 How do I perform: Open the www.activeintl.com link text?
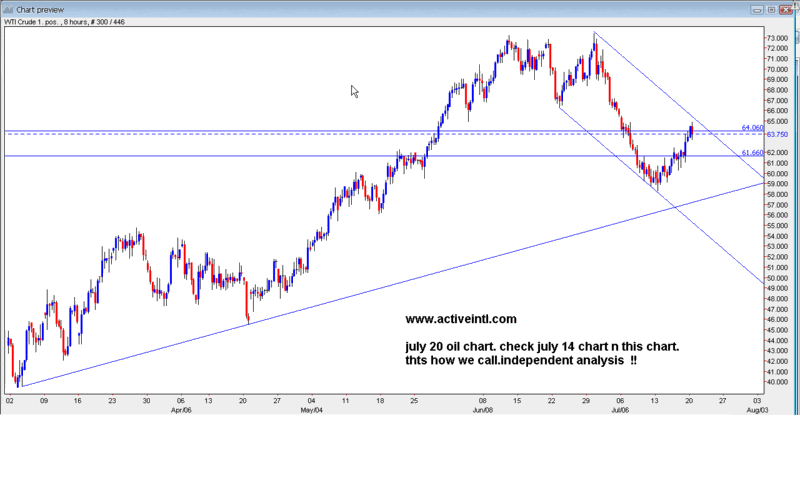(x=461, y=320)
